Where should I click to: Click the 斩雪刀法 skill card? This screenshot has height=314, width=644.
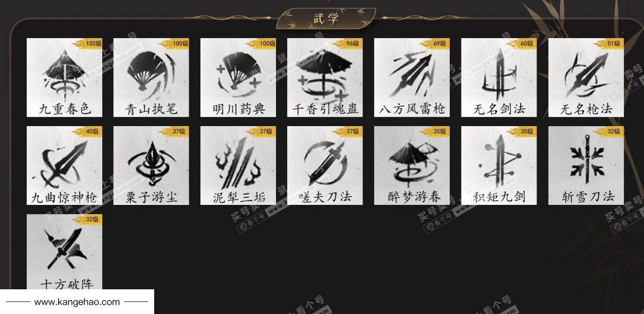coord(586,166)
